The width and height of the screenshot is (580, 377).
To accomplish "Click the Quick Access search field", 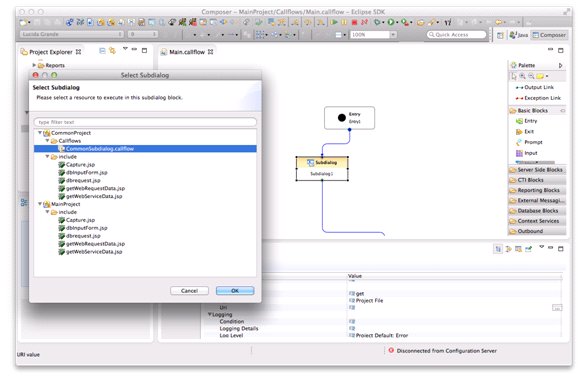I will pyautogui.click(x=456, y=35).
